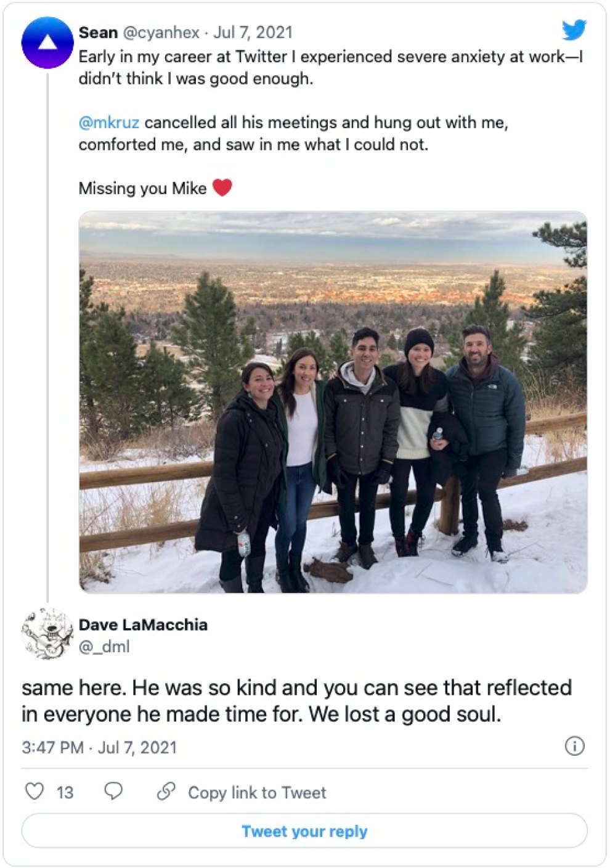
Task: Like the tweet with the heart icon
Action: (35, 792)
